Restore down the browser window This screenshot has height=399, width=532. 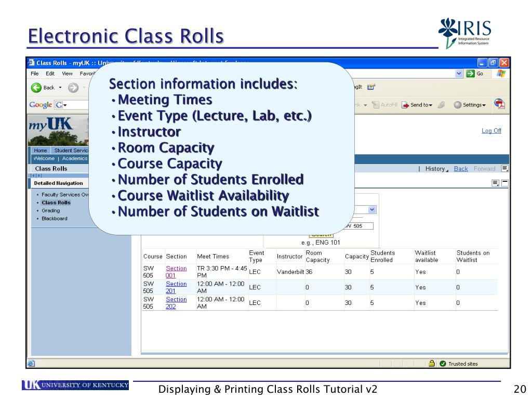[493, 63]
